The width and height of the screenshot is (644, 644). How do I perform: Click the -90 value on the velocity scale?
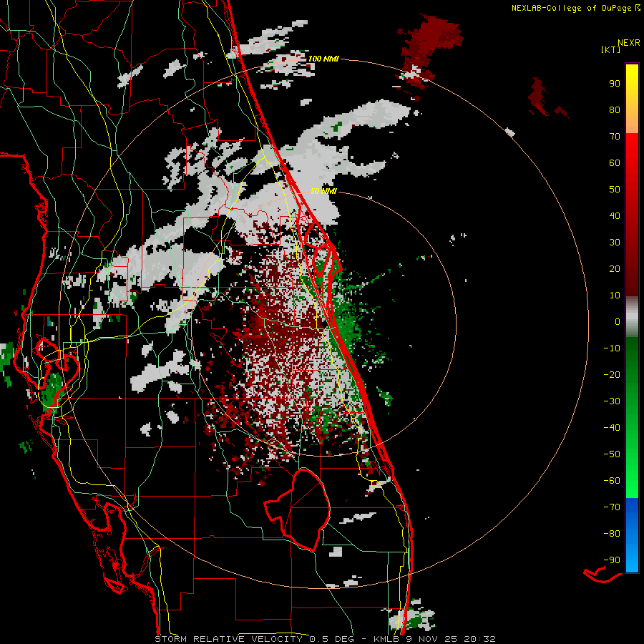pyautogui.click(x=612, y=560)
